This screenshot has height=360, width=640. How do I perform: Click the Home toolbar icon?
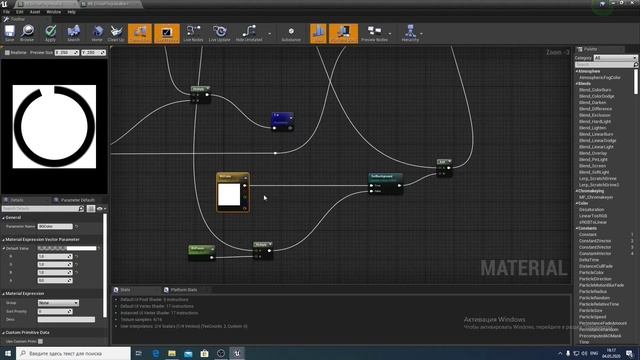pos(97,33)
